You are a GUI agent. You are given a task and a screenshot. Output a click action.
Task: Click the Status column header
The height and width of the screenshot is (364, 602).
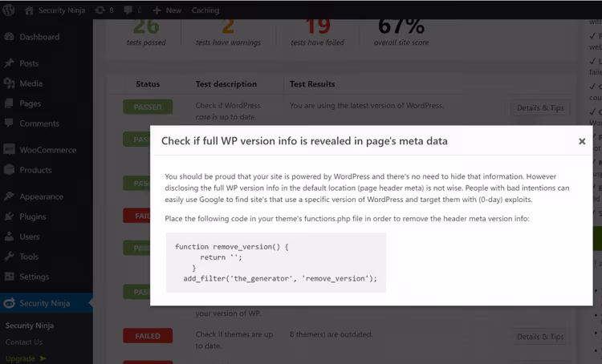click(148, 84)
